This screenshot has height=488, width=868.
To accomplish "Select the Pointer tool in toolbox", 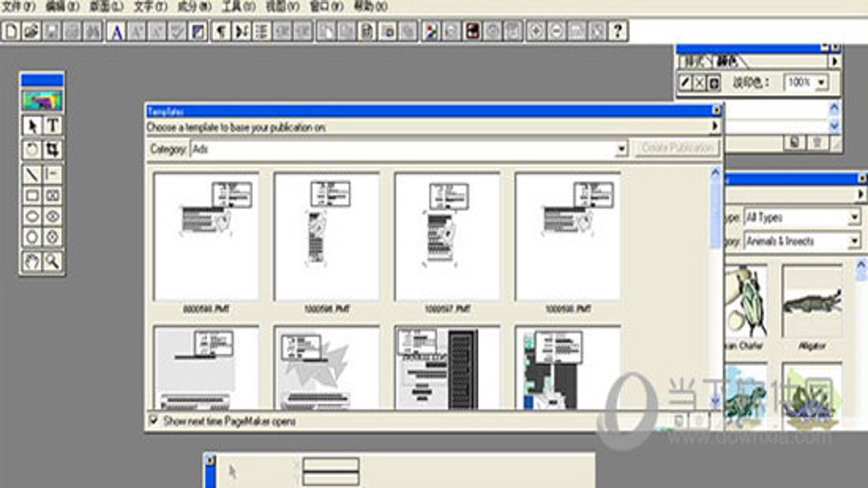I will pyautogui.click(x=32, y=126).
